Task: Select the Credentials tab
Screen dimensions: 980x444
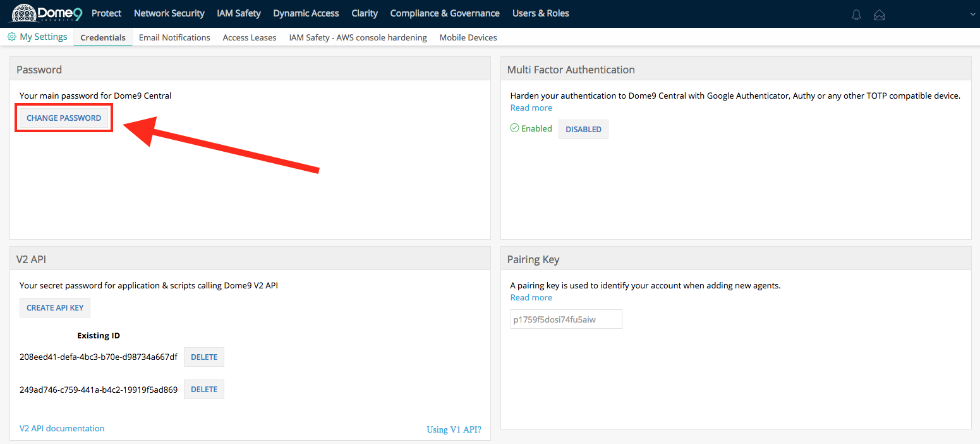Action: point(103,37)
